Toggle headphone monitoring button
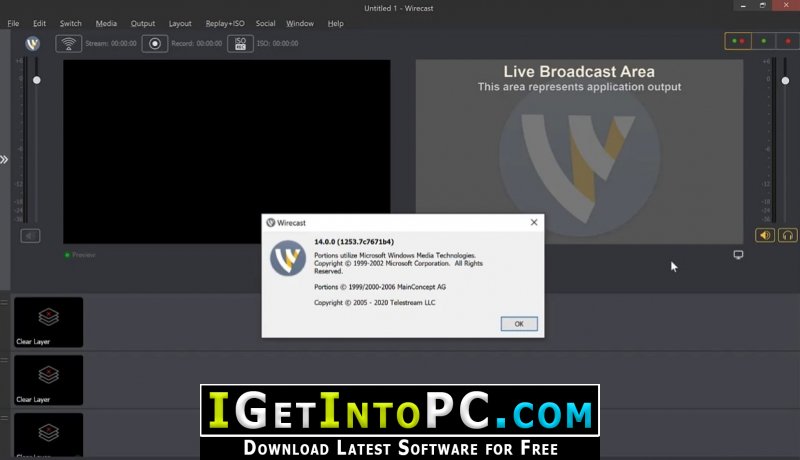Image resolution: width=800 pixels, height=460 pixels. [x=787, y=235]
